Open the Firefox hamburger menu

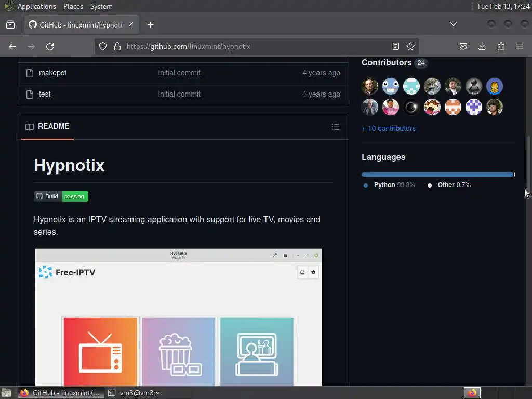(520, 46)
